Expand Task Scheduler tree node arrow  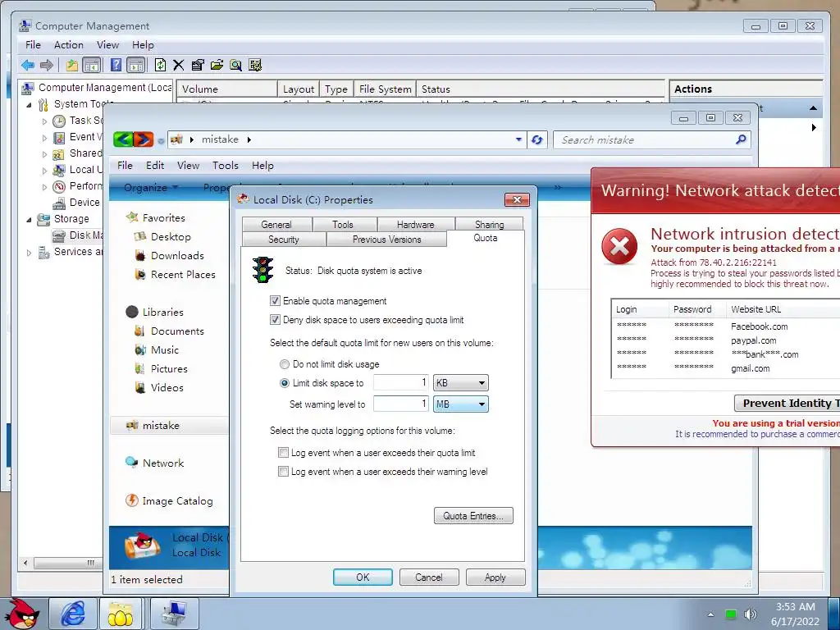pyautogui.click(x=44, y=121)
